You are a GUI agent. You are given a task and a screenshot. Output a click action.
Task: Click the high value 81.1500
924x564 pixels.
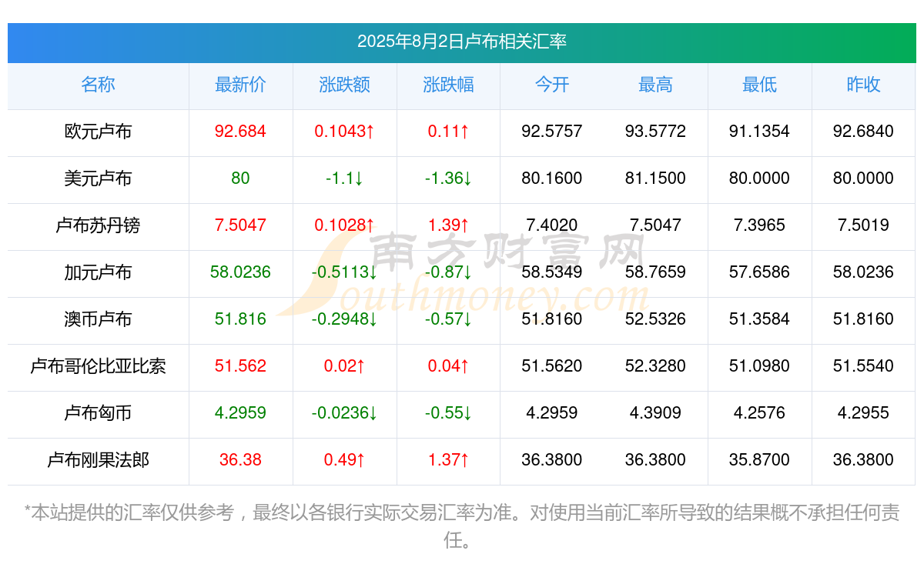click(x=655, y=179)
